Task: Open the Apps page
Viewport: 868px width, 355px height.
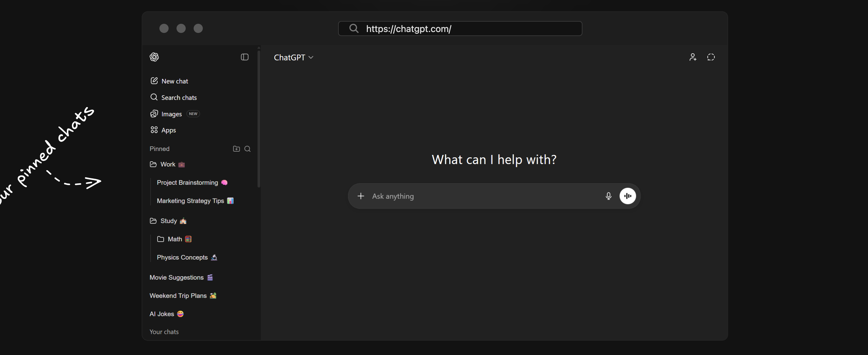Action: (168, 130)
